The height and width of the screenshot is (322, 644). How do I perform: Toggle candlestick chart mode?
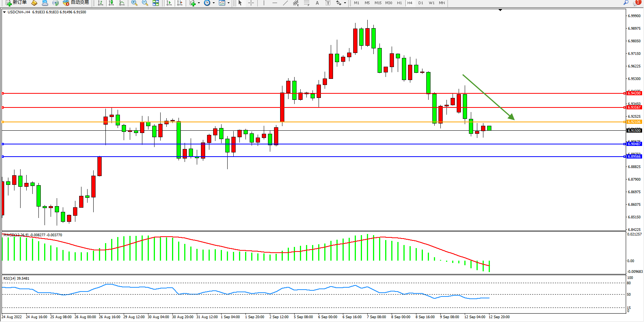point(111,3)
